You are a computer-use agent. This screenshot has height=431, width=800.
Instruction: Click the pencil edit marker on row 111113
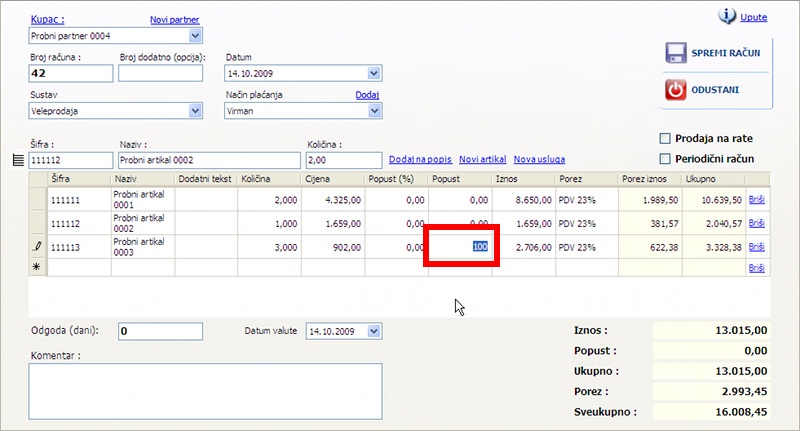[38, 245]
